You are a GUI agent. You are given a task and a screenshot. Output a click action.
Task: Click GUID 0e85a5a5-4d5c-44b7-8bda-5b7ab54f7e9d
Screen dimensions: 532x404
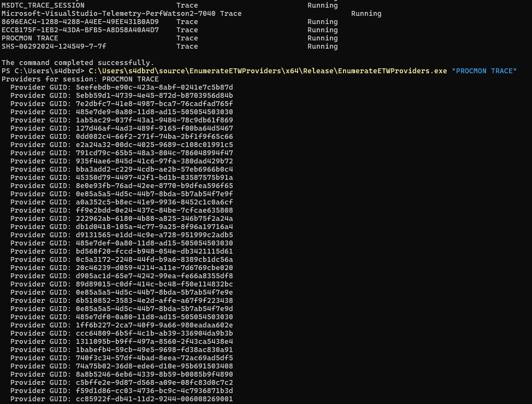[x=155, y=308]
